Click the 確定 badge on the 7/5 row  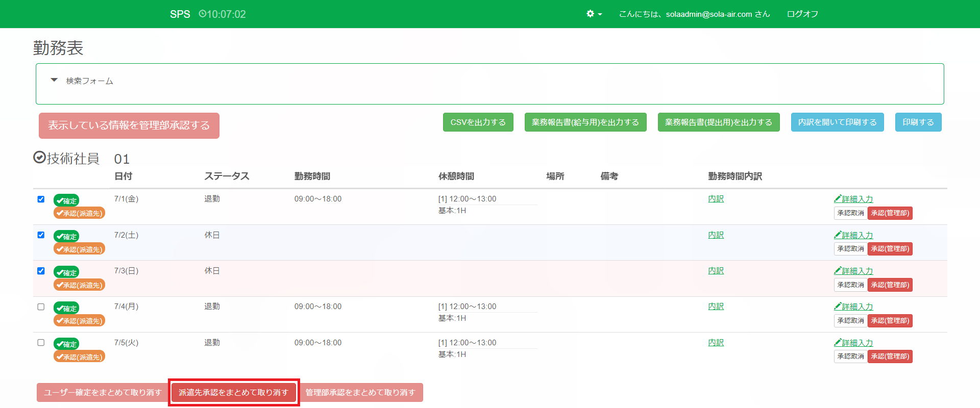(x=66, y=344)
